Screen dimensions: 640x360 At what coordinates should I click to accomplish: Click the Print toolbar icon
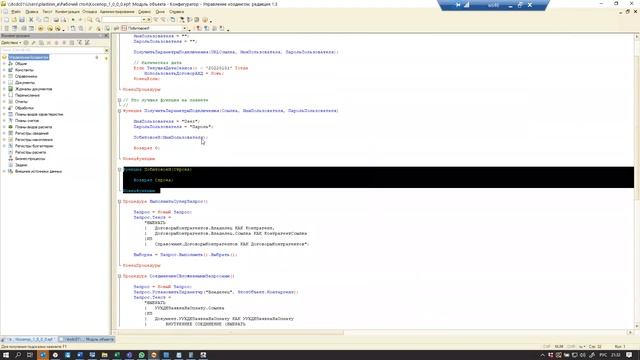pos(56,20)
